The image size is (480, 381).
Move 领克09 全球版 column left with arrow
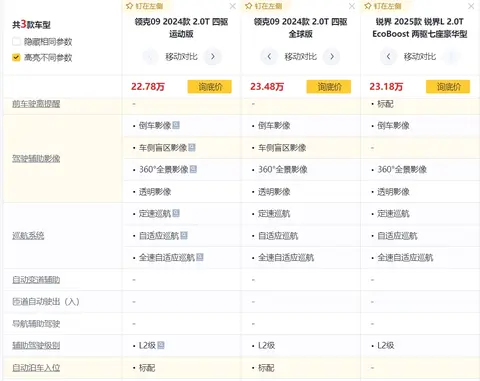click(269, 56)
